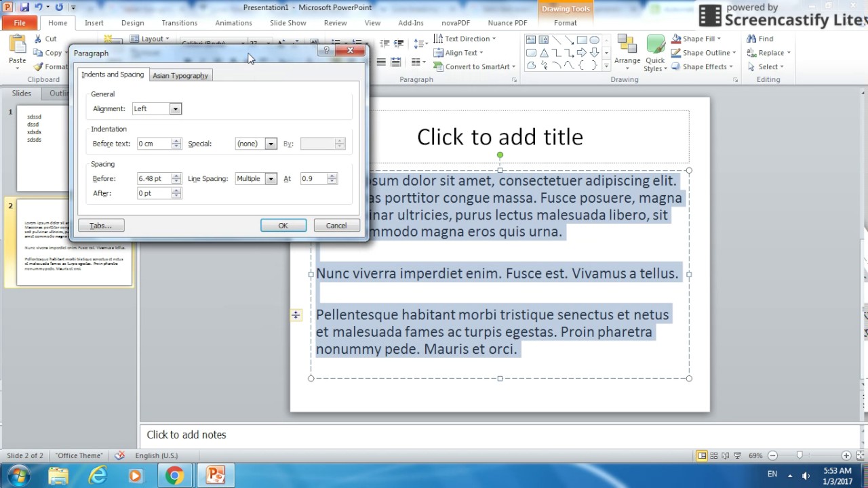The width and height of the screenshot is (868, 488).
Task: Click the Spacing Before 6.48 pt field
Action: [x=154, y=179]
